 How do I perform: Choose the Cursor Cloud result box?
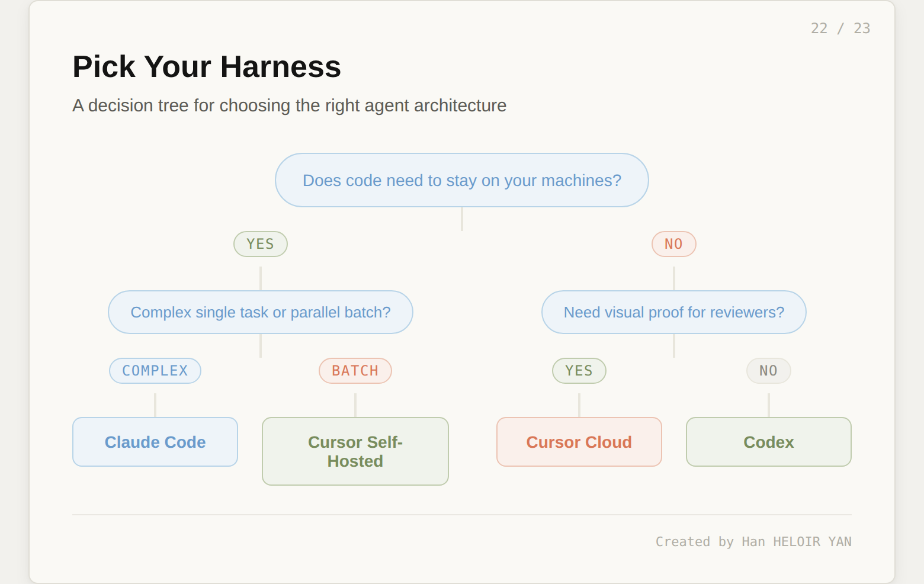579,442
